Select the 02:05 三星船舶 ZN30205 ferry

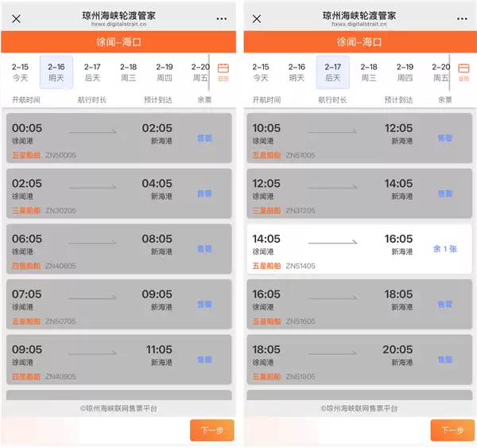click(x=118, y=194)
